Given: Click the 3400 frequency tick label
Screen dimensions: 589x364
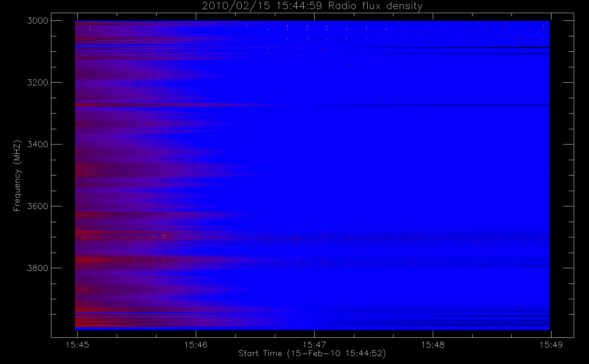Looking at the screenshot, I should 38,145.
